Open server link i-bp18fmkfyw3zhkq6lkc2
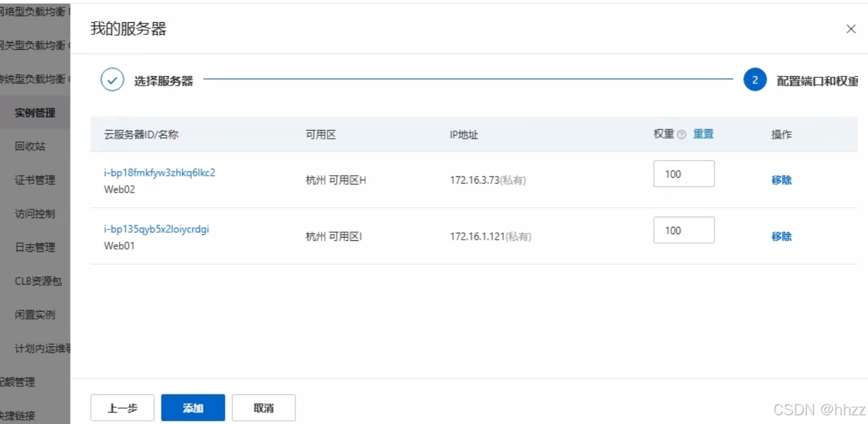The width and height of the screenshot is (868, 424). click(159, 172)
